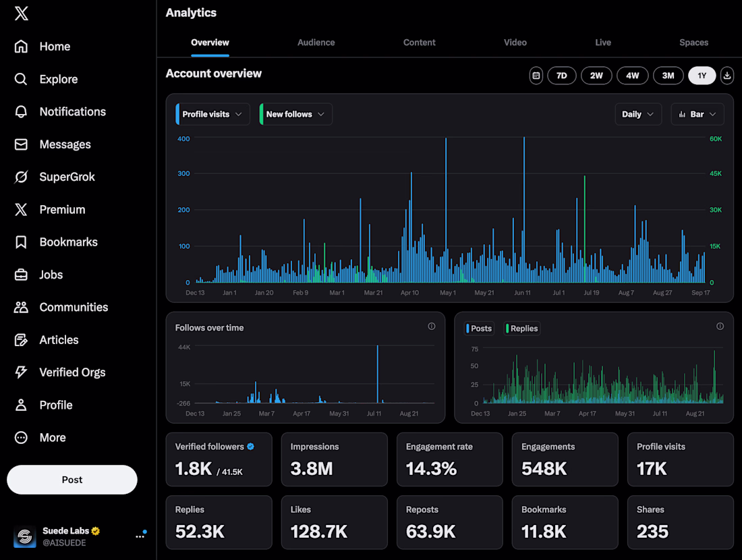The height and width of the screenshot is (560, 742).
Task: Click the download analytics data icon
Action: click(727, 76)
